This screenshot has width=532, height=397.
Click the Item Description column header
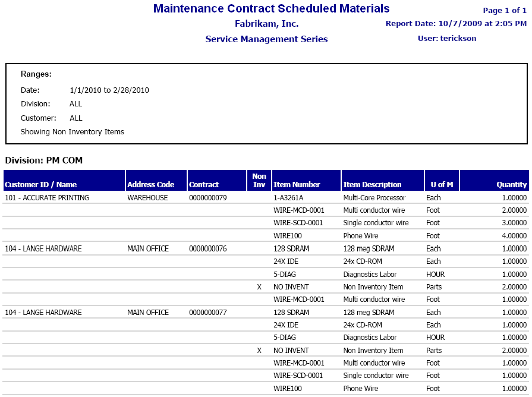pos(372,185)
